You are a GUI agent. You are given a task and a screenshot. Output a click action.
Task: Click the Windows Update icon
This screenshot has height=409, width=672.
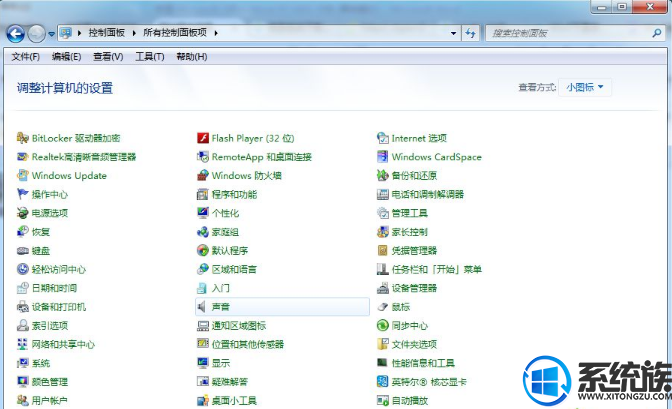pyautogui.click(x=23, y=175)
